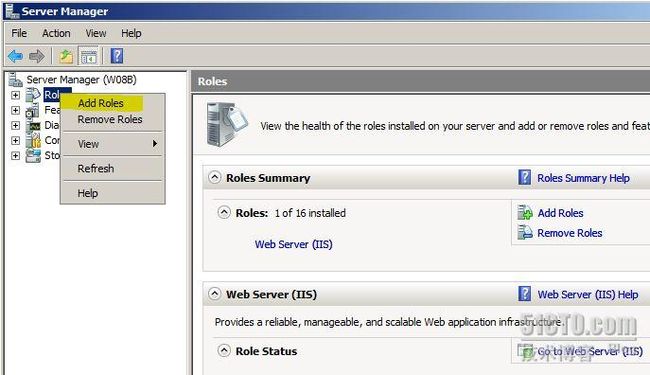Collapse the Roles: 1 of 16 installed subsection
650x375 pixels.
pos(224,213)
